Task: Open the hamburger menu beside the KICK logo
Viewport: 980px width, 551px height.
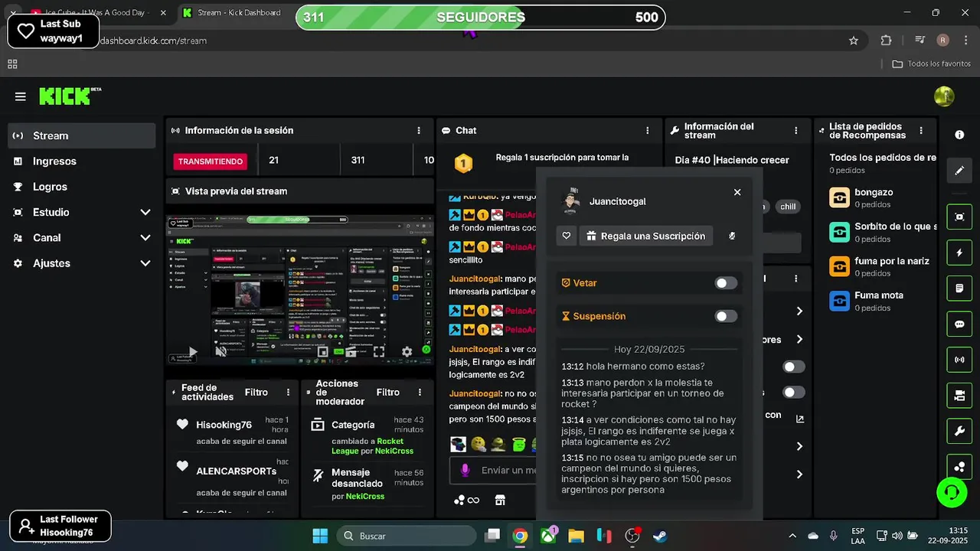Action: [21, 96]
